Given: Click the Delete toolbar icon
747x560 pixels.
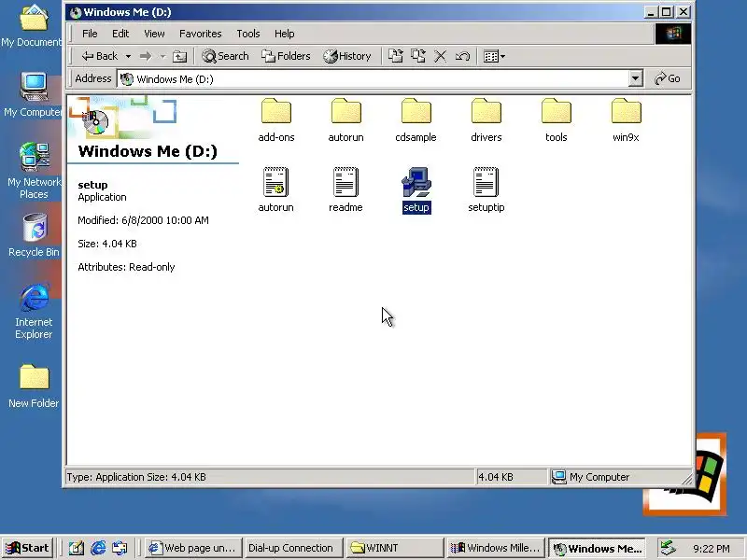Looking at the screenshot, I should [x=441, y=56].
